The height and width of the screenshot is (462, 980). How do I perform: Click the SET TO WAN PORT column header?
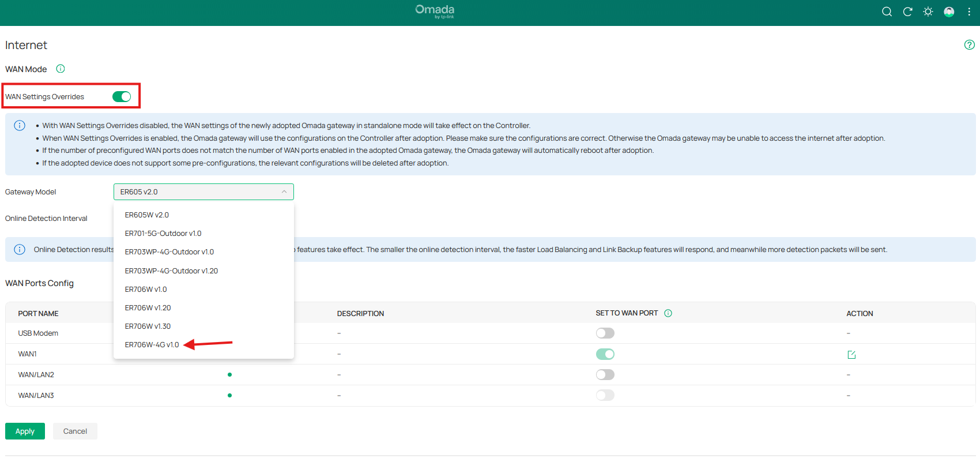(627, 313)
